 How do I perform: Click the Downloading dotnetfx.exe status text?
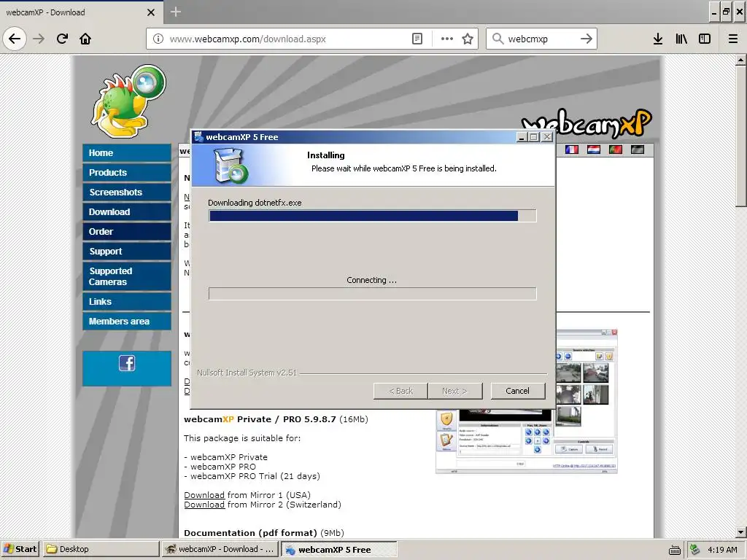point(255,203)
